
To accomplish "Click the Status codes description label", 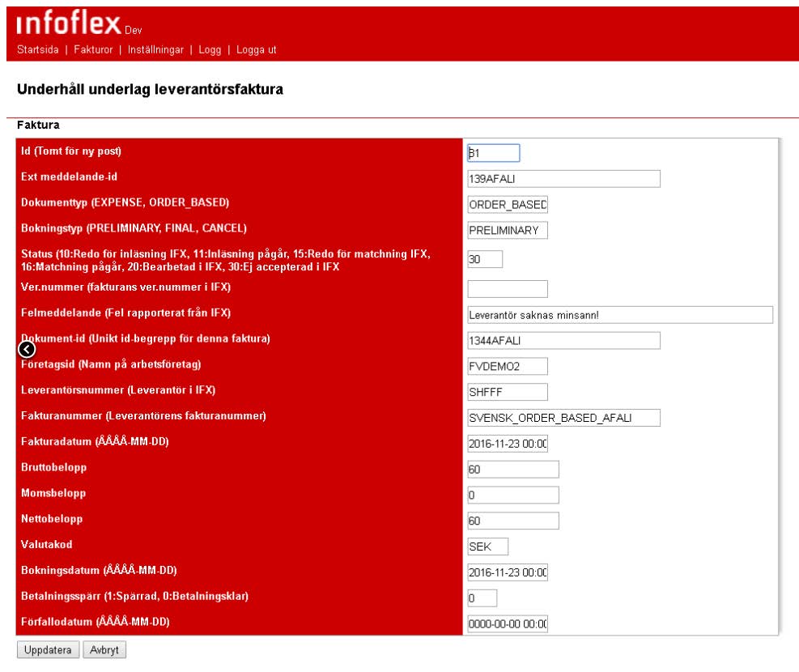I will (226, 261).
